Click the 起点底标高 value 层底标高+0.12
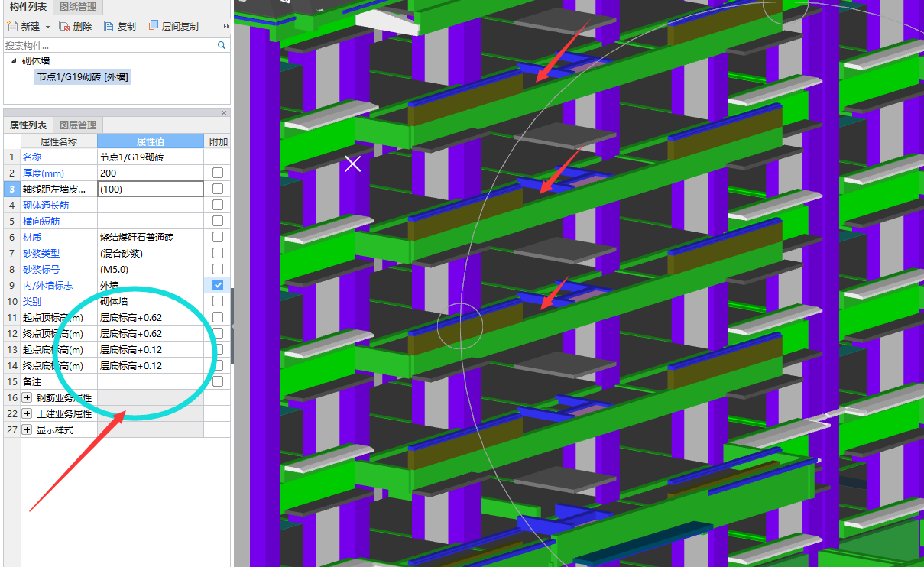Viewport: 924px width, 567px height. (151, 349)
